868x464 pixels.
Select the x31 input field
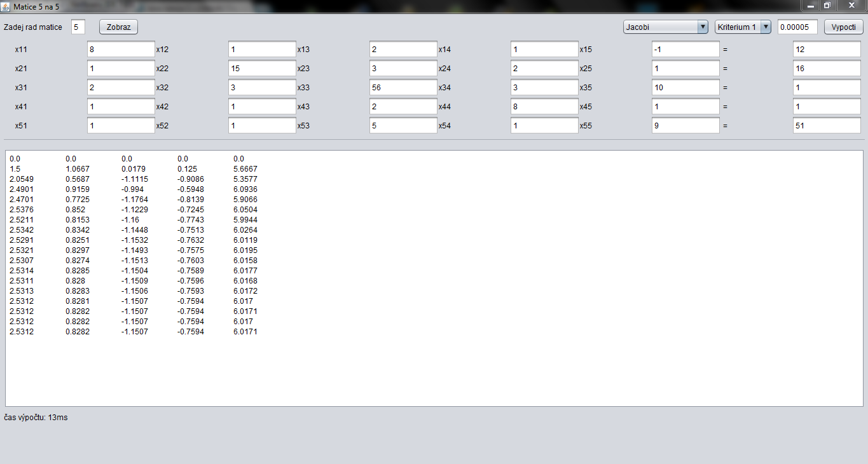[x=121, y=88]
